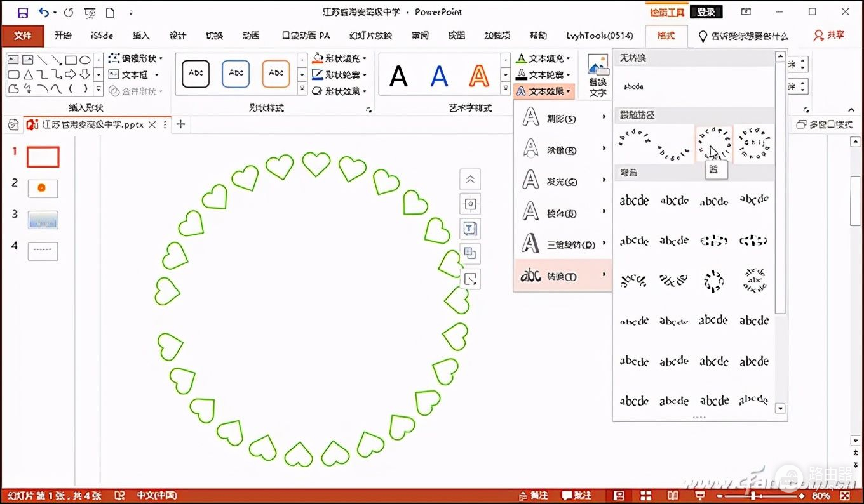Select the circle follow-path transform preset
This screenshot has width=864, height=504.
tap(713, 144)
